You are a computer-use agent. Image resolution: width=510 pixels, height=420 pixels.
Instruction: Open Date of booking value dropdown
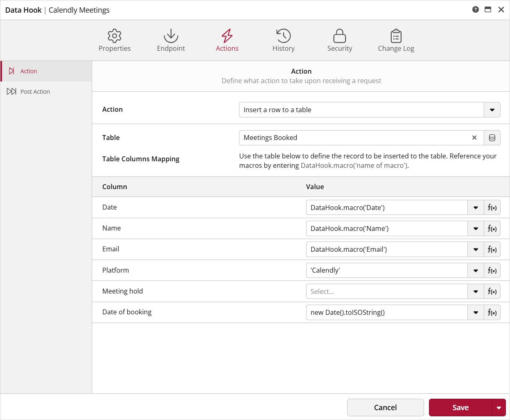[x=476, y=312]
